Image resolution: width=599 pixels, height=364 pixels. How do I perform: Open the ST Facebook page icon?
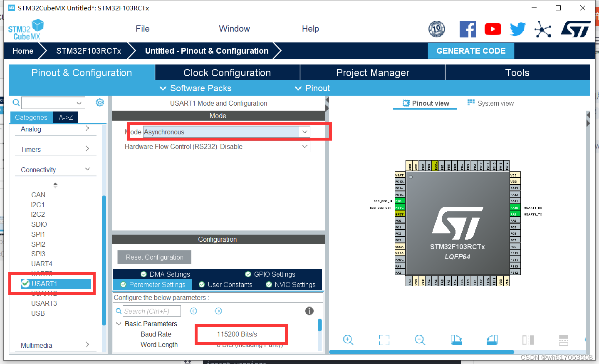point(468,29)
